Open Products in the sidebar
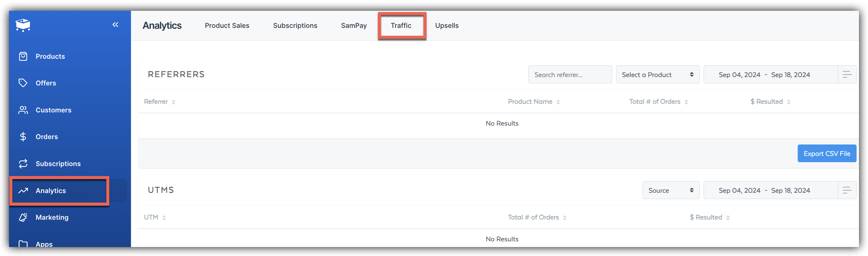The width and height of the screenshot is (868, 256). click(50, 56)
